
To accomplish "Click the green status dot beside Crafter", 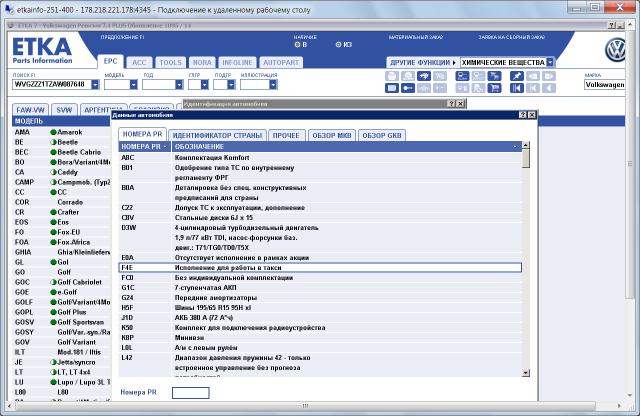I will click(x=53, y=212).
